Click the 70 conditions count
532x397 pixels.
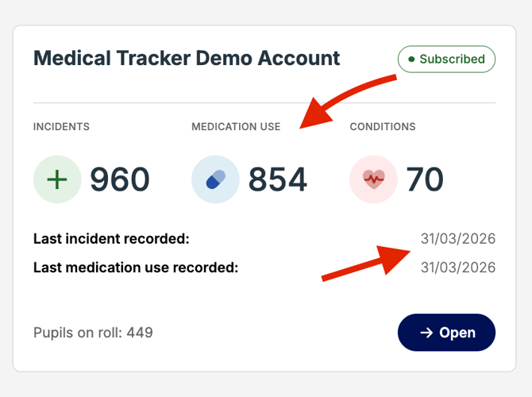425,180
